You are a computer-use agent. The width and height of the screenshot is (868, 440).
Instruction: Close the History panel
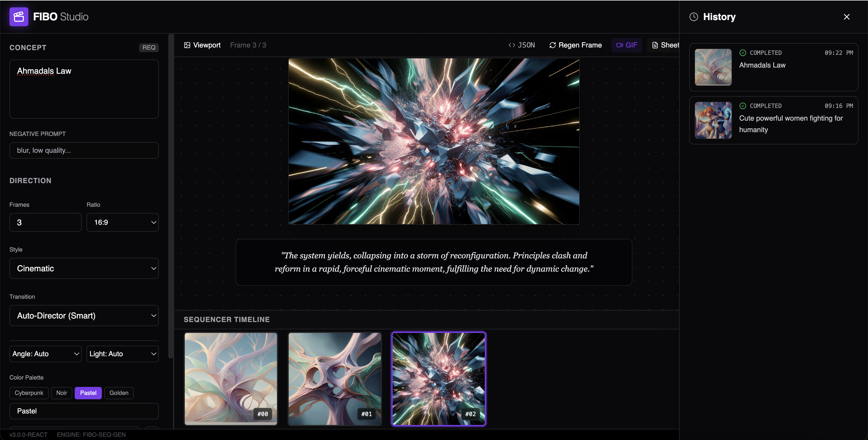[846, 17]
